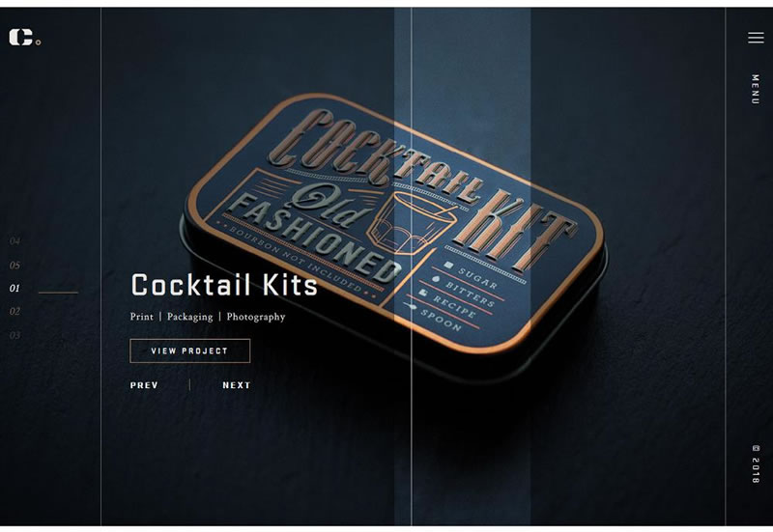Open the hamburger menu icon
Viewport: 773px width, 532px height.
click(x=756, y=38)
